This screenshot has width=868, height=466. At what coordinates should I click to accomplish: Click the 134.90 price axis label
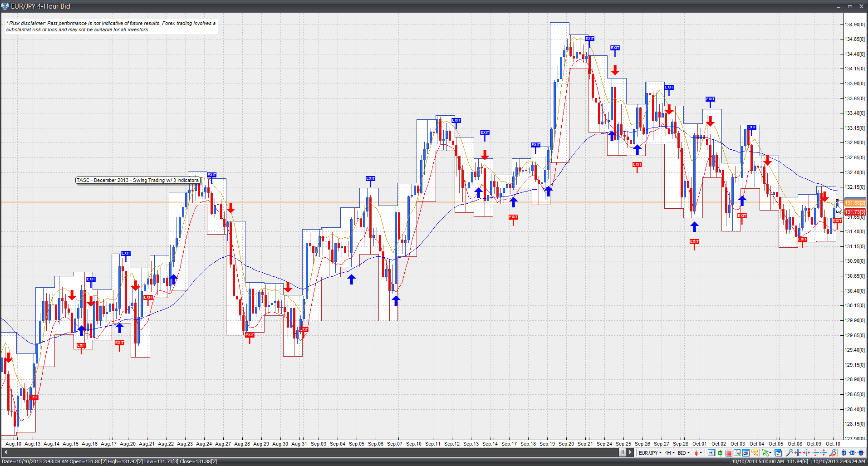[855, 25]
